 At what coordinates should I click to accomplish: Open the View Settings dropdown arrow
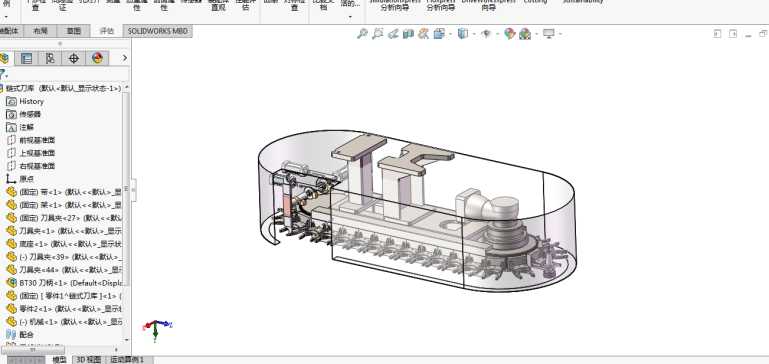pyautogui.click(x=560, y=34)
